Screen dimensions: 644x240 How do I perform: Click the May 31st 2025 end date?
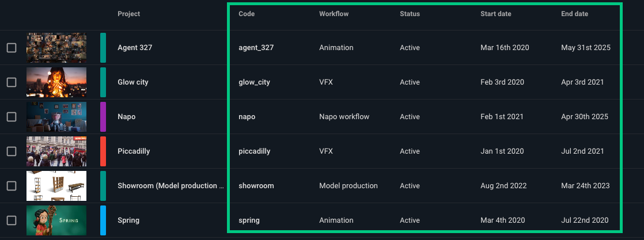[586, 48]
